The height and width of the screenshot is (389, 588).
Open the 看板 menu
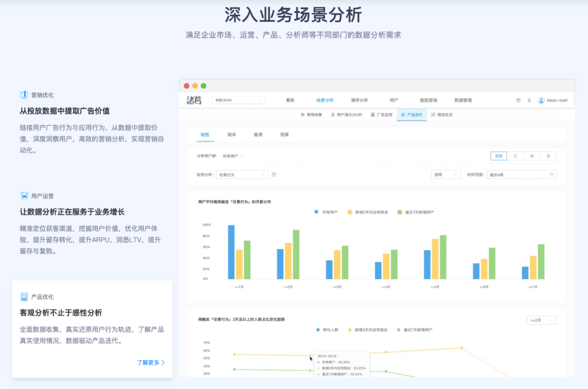tap(290, 101)
